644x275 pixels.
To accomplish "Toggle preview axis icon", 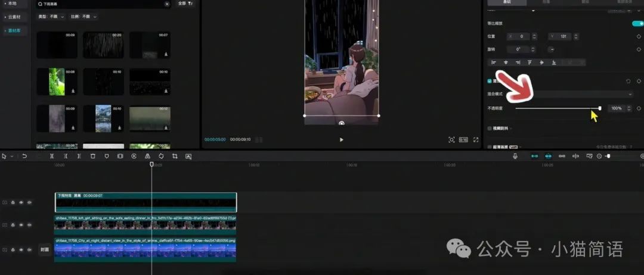I will 576,156.
